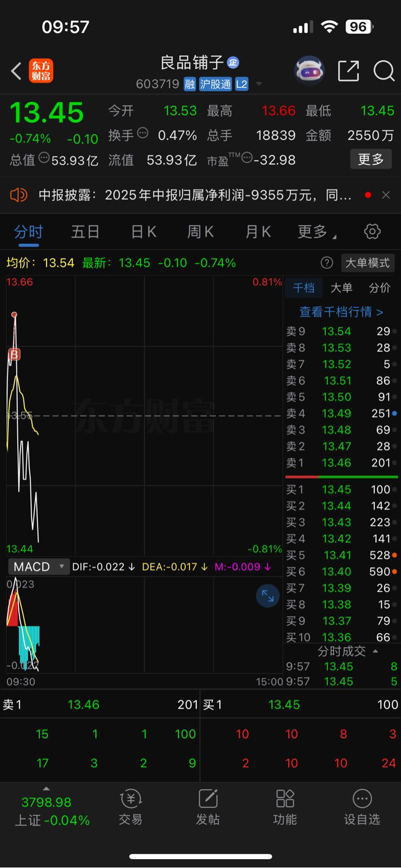Tap the info icon next to 总值
401x868 pixels.
pyautogui.click(x=44, y=157)
